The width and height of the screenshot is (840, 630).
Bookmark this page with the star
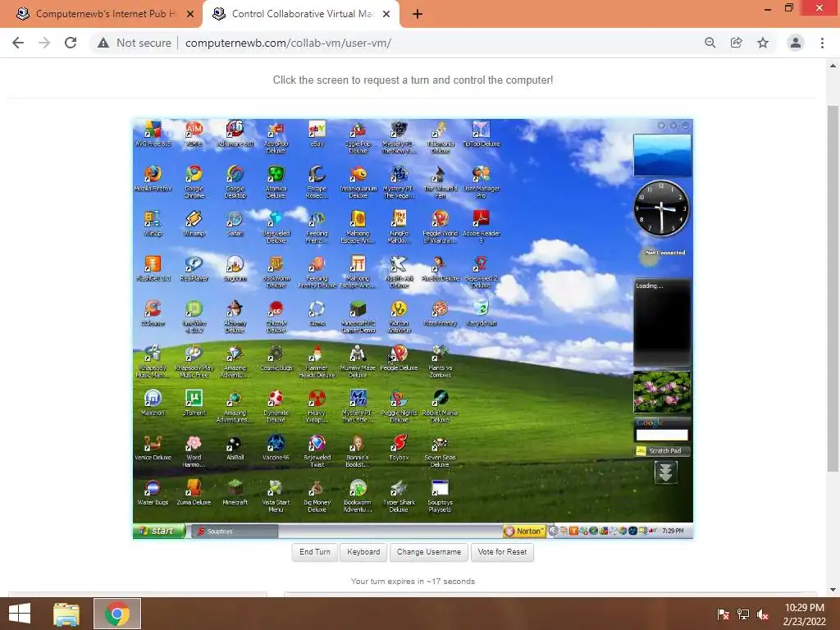[763, 43]
